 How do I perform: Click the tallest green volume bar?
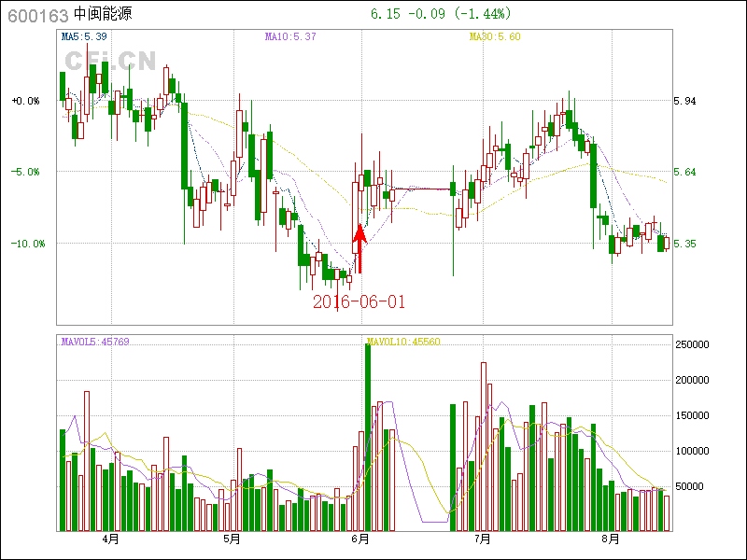point(368,437)
